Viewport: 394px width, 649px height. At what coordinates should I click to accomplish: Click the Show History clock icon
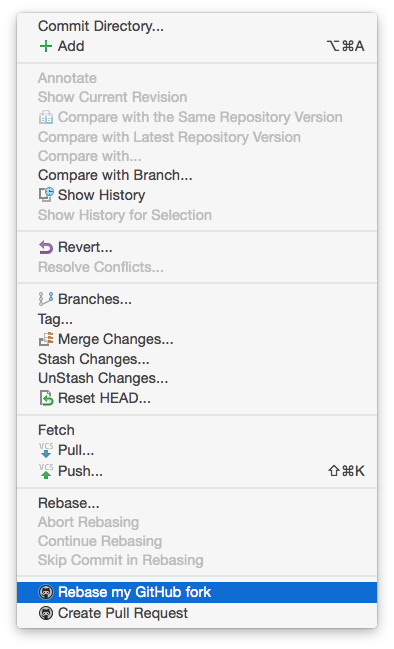(46, 195)
